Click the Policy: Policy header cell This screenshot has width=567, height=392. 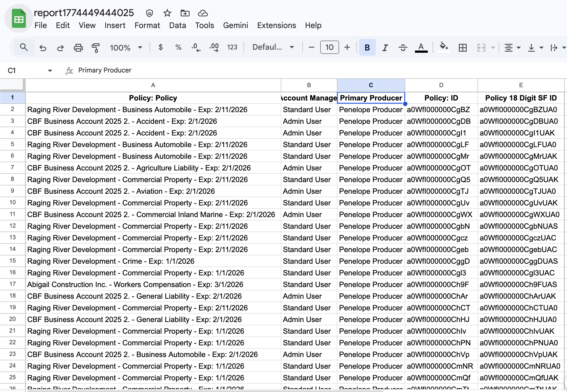153,98
